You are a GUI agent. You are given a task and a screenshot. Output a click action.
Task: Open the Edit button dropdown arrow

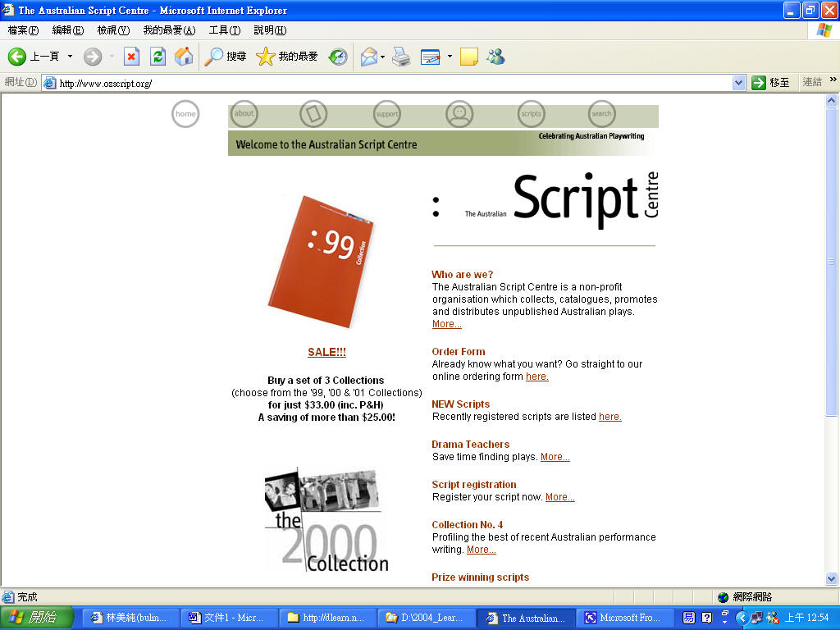tap(450, 57)
